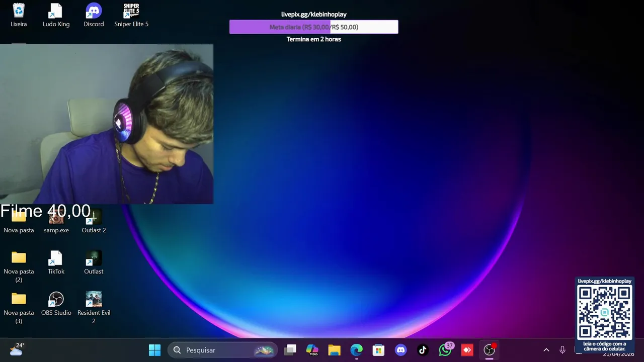This screenshot has height=362, width=644.
Task: Click the Meta diária donation progress bar
Action: tap(314, 27)
